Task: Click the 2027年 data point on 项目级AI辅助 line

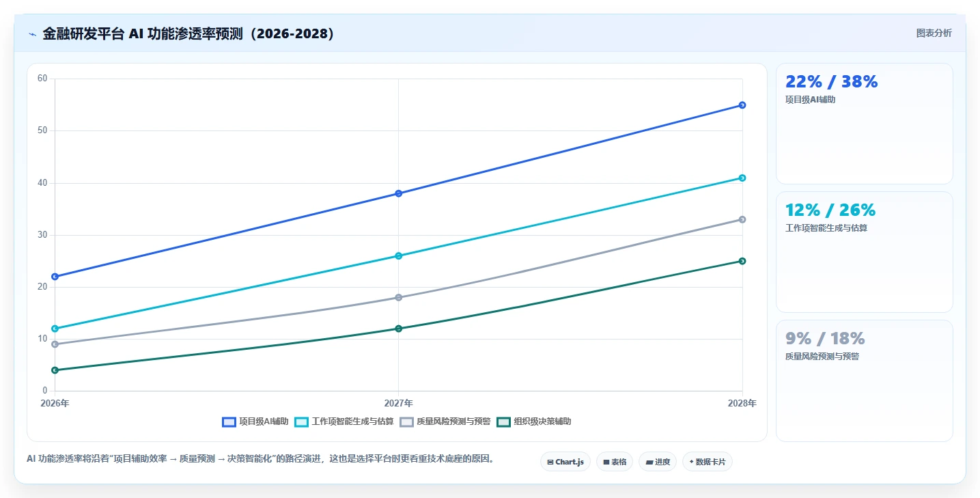Action: [399, 193]
